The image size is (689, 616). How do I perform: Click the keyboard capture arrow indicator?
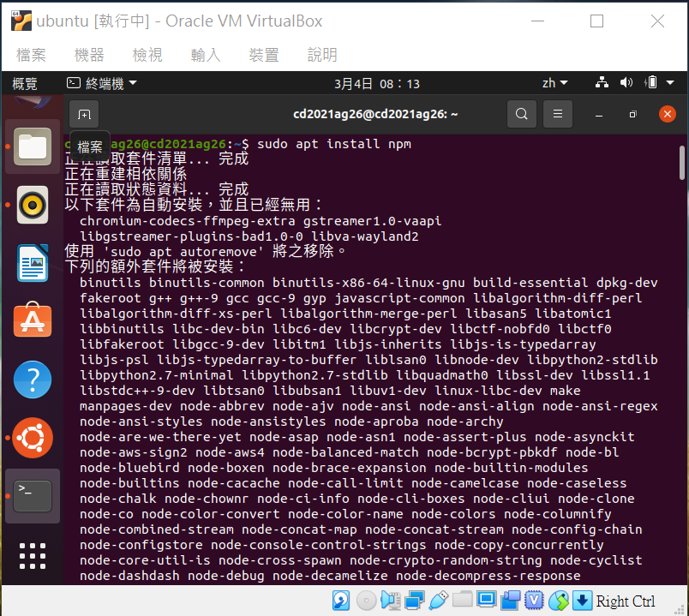(x=582, y=601)
